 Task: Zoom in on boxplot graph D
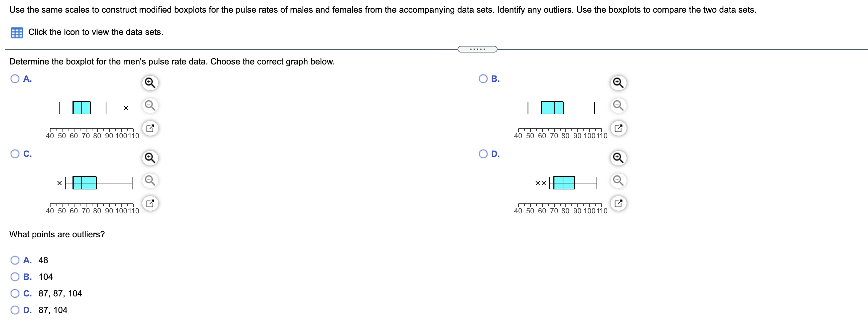[x=618, y=158]
